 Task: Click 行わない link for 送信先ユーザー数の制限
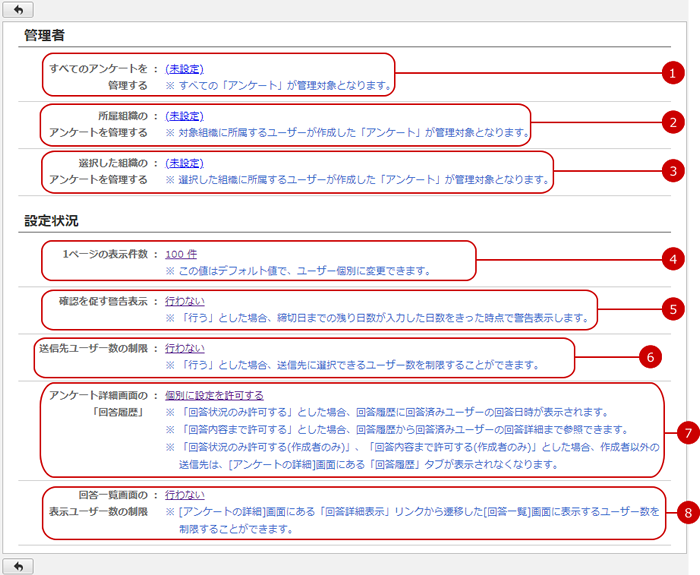185,348
